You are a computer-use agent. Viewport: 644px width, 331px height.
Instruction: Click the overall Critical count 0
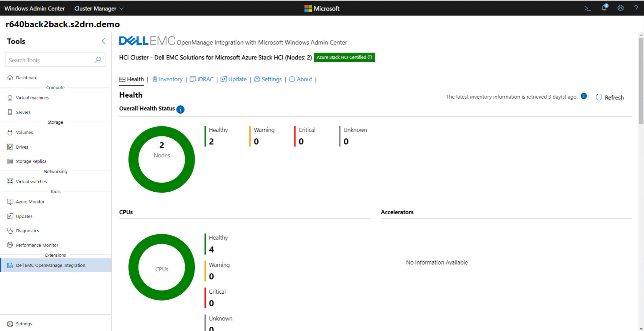[x=301, y=141]
